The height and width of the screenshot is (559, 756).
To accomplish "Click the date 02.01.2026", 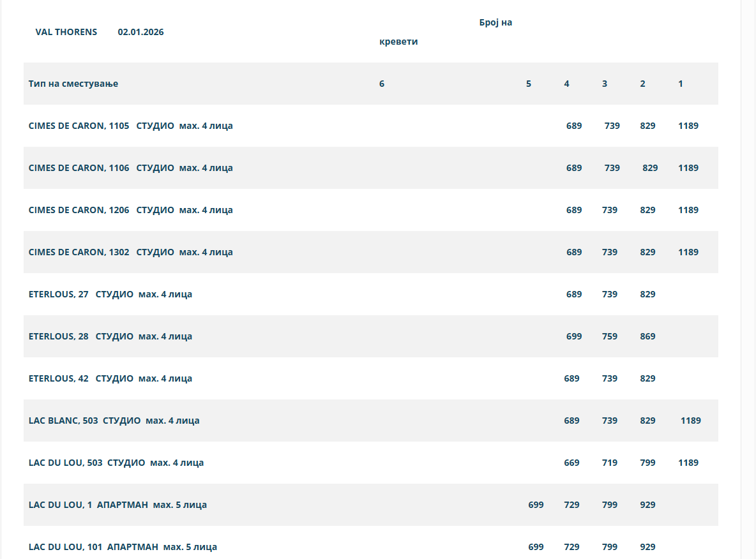I will point(140,32).
